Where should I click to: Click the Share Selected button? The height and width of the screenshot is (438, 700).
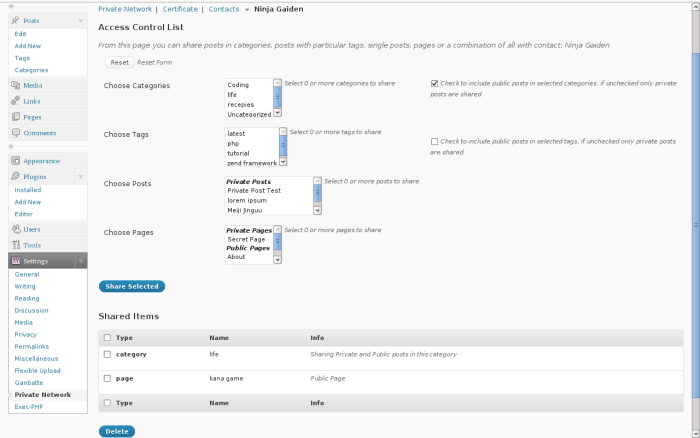[132, 286]
